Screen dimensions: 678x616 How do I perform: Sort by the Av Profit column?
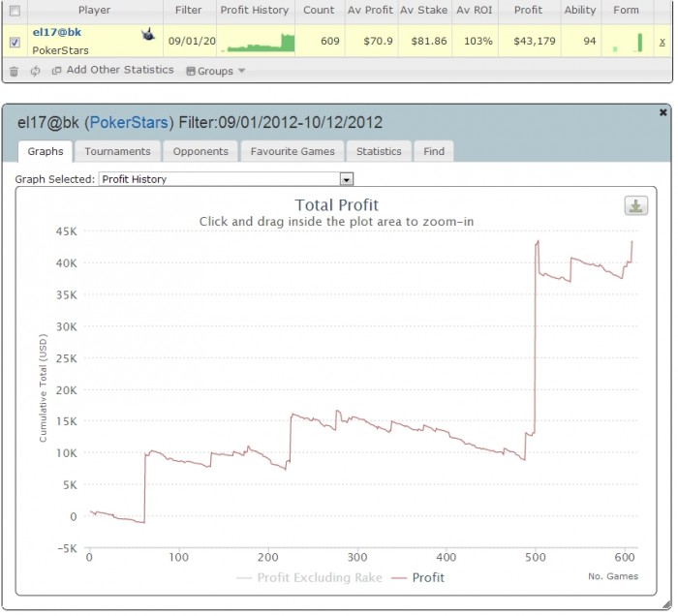coord(371,10)
